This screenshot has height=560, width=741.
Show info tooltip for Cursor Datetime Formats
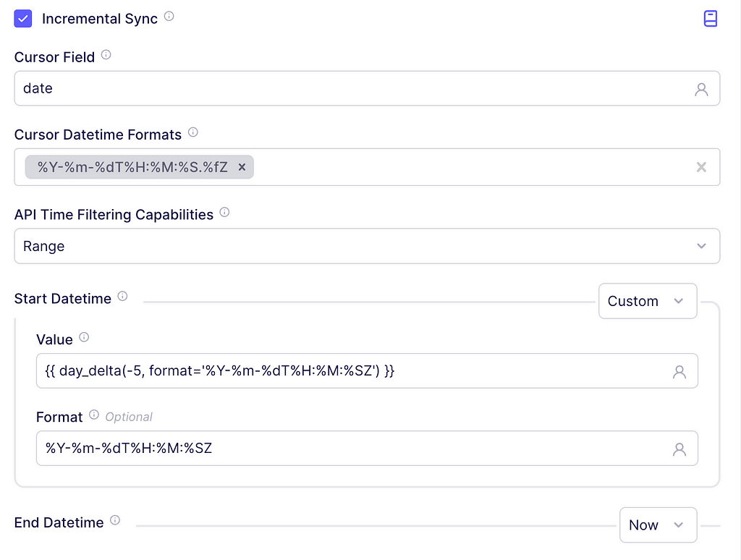(192, 132)
